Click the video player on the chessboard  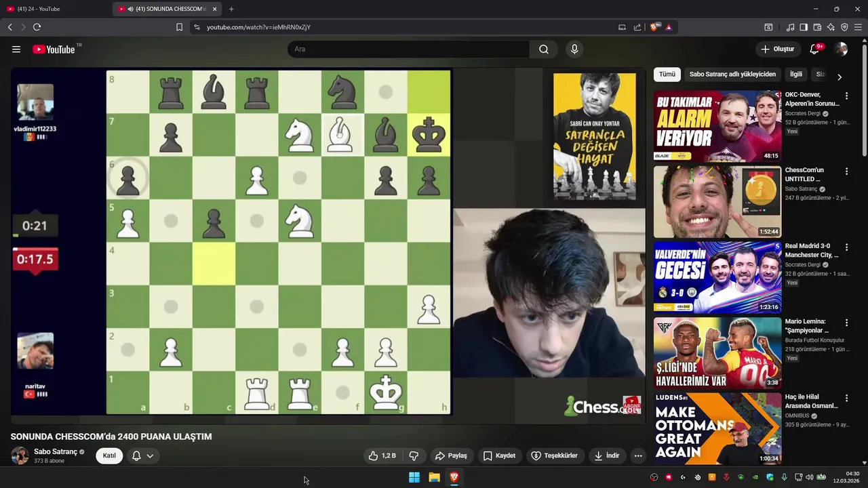[278, 242]
